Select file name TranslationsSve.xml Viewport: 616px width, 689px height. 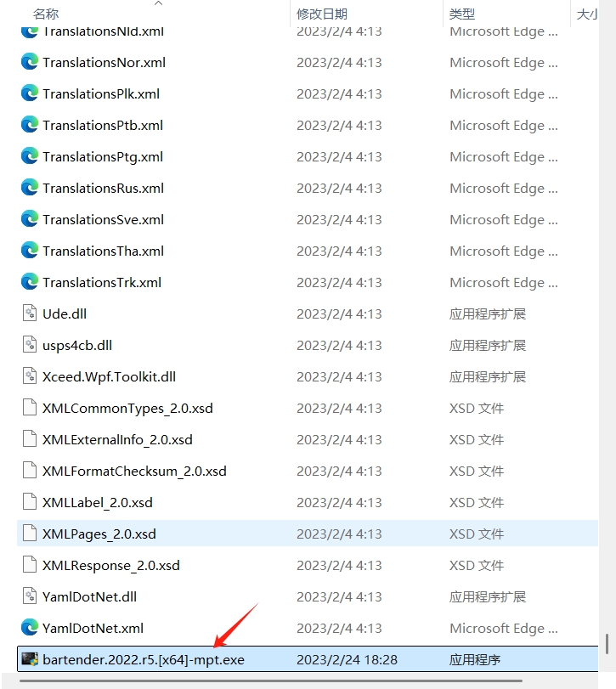pyautogui.click(x=104, y=219)
